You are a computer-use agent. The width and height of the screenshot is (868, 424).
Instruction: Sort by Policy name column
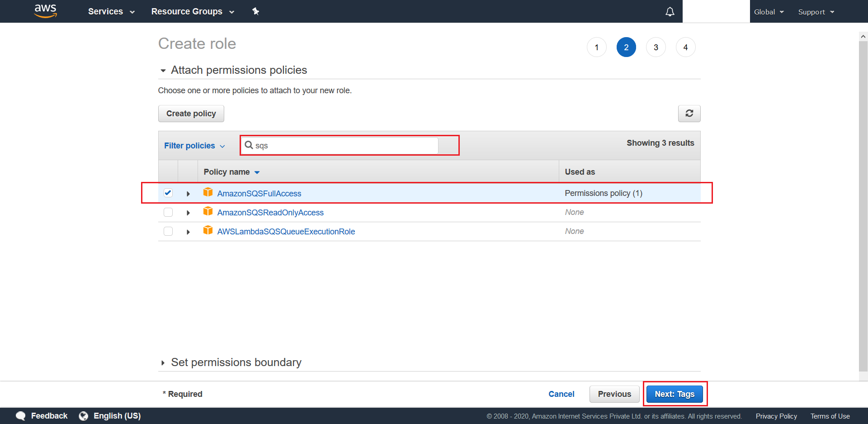(231, 172)
